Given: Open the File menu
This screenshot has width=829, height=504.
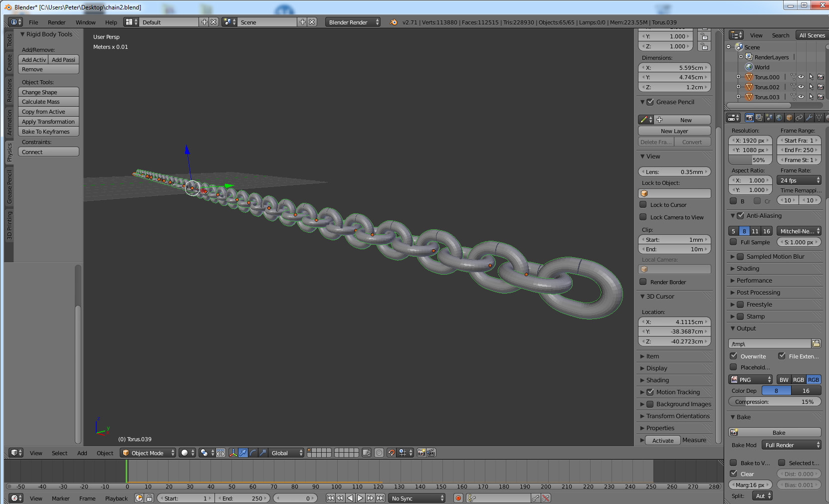Looking at the screenshot, I should pyautogui.click(x=33, y=22).
